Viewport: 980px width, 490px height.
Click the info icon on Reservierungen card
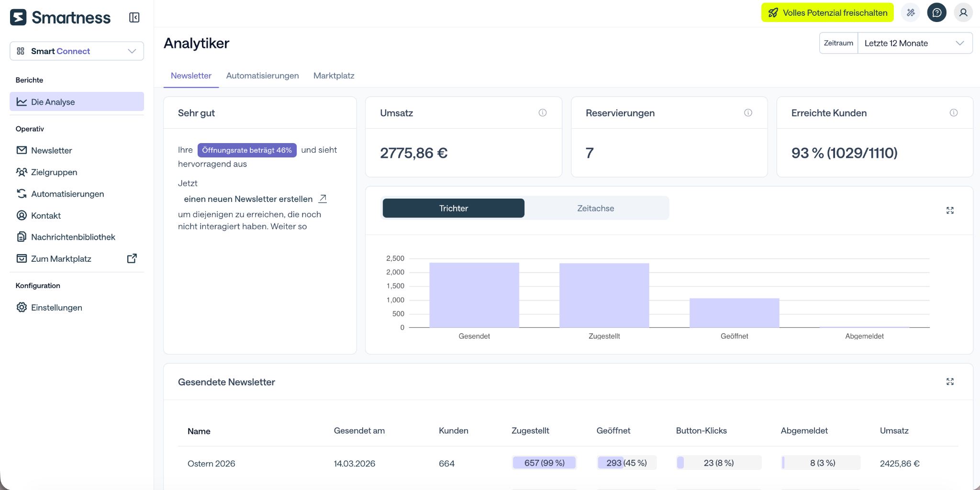(748, 113)
